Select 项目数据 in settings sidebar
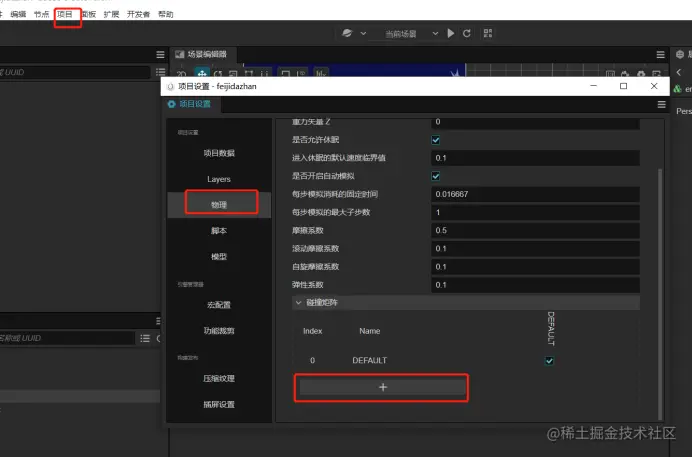The image size is (692, 457). (x=219, y=153)
